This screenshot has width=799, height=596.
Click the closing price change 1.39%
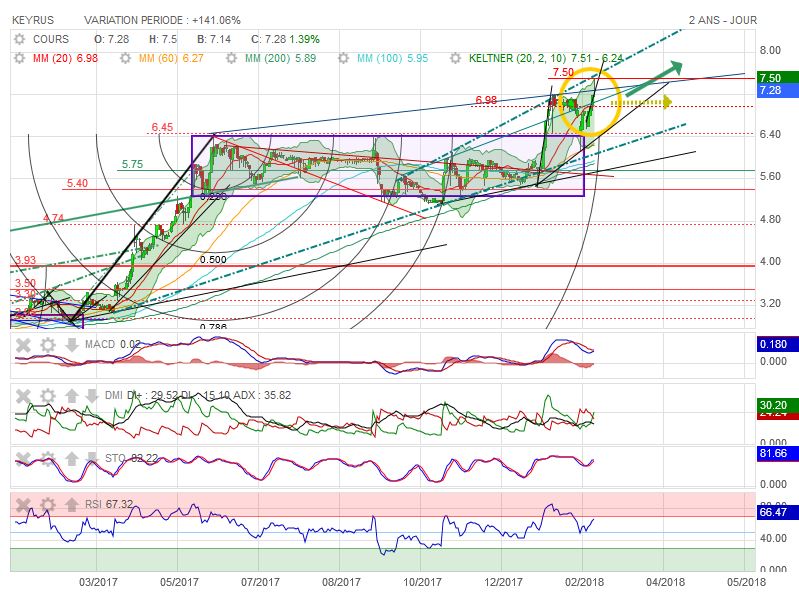click(x=304, y=39)
